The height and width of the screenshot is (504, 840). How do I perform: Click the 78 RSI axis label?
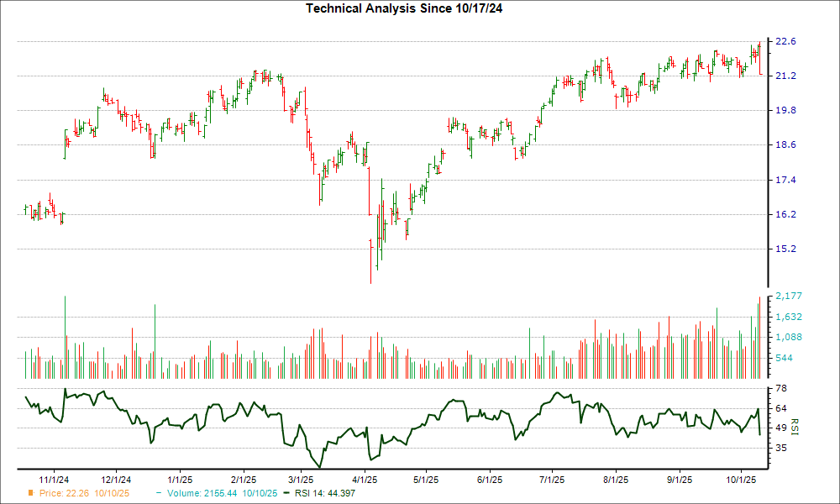(x=780, y=388)
